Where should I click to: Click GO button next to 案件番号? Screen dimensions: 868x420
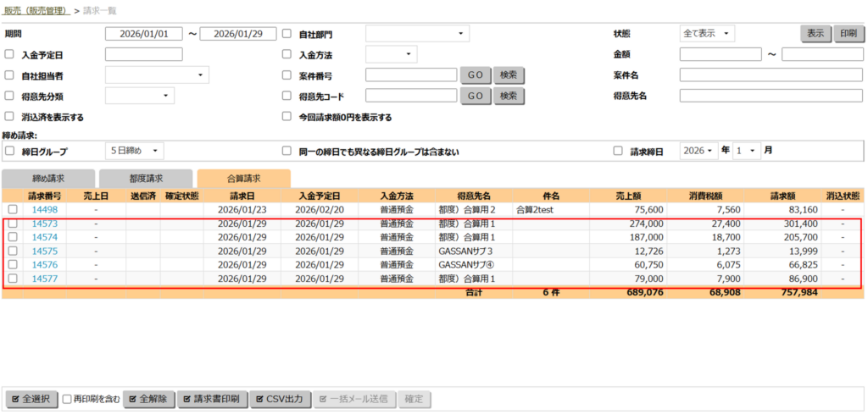(475, 75)
